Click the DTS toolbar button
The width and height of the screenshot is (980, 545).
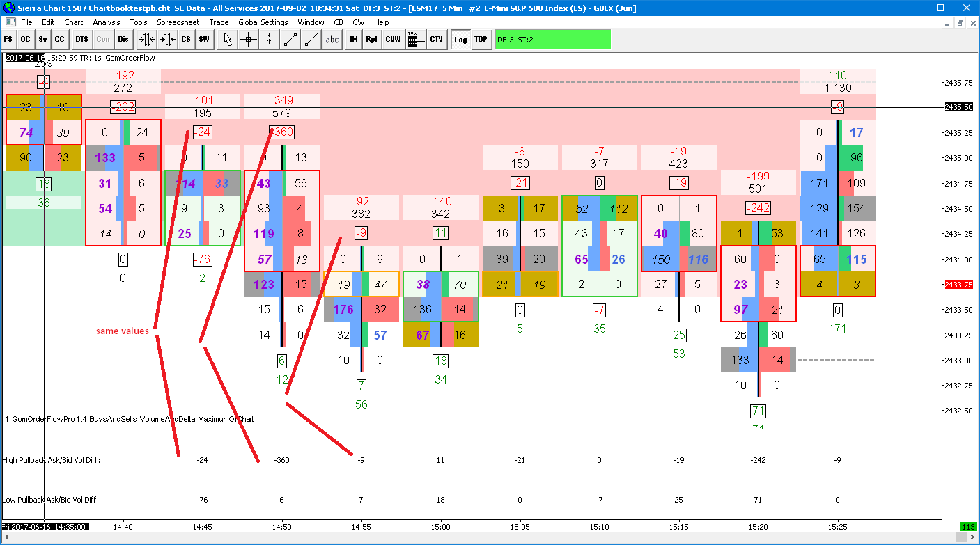coord(81,40)
